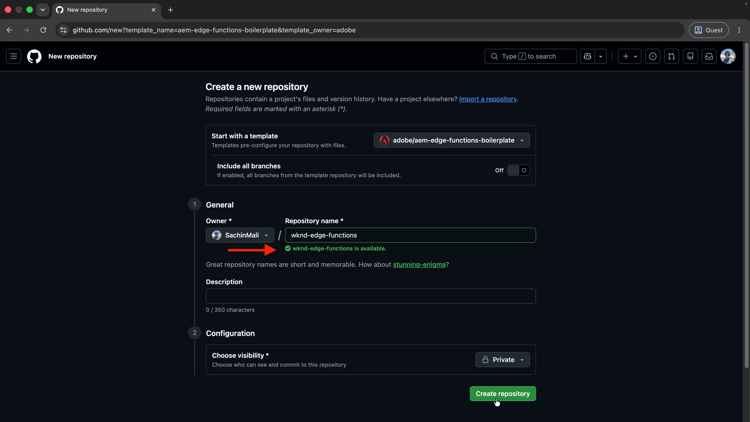This screenshot has width=750, height=422.
Task: Expand the Copilot dropdown arrow
Action: point(601,56)
